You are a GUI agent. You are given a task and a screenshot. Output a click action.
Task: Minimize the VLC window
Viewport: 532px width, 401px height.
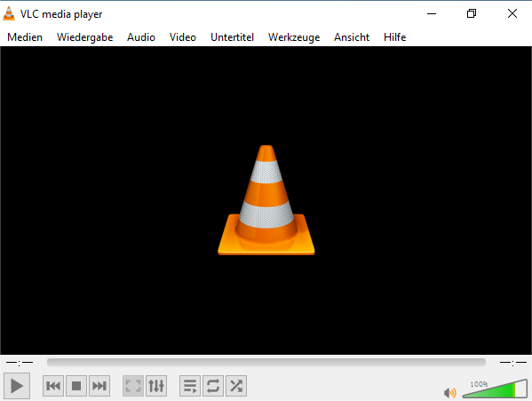[x=432, y=13]
